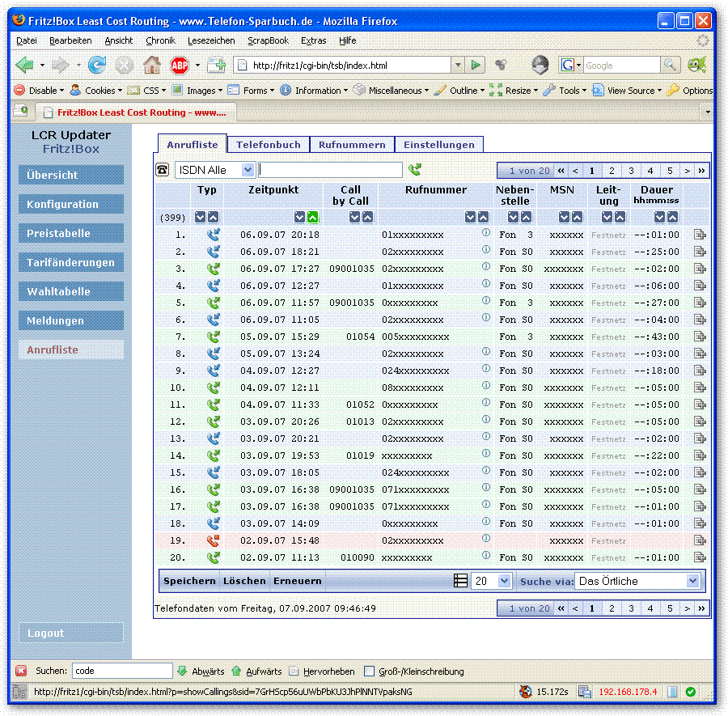Open the entries-per-page 20 dropdown
This screenshot has width=728, height=716.
point(491,581)
